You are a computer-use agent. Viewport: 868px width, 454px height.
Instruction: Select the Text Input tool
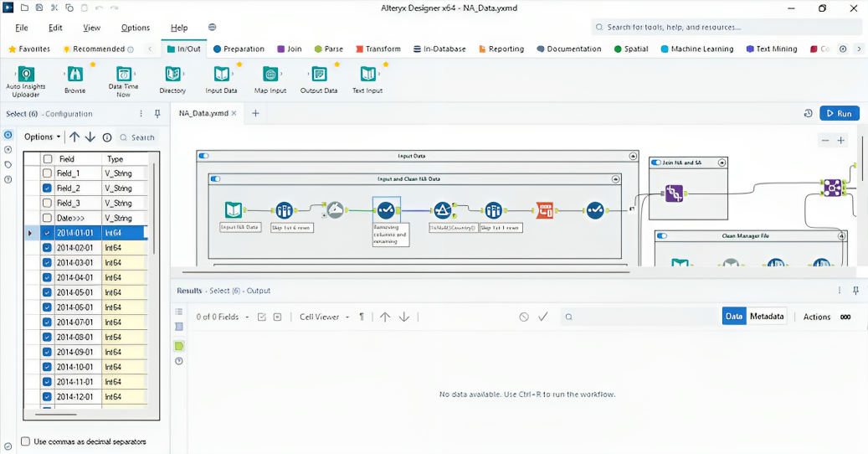(x=367, y=80)
